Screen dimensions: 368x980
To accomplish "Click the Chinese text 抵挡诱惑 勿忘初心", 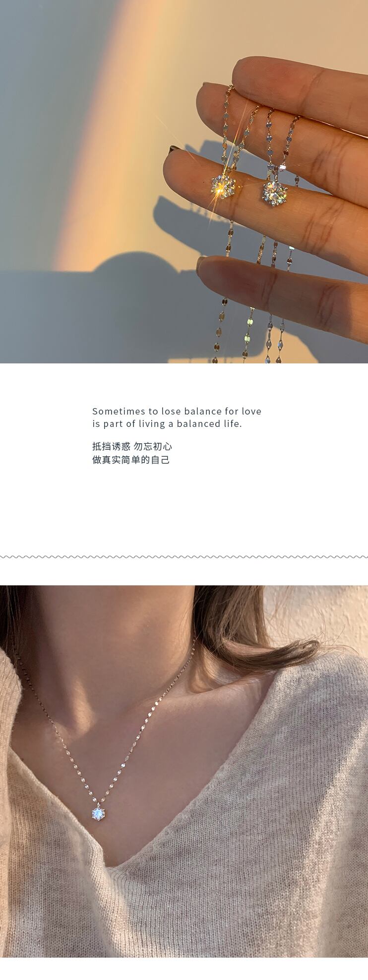I will (132, 446).
